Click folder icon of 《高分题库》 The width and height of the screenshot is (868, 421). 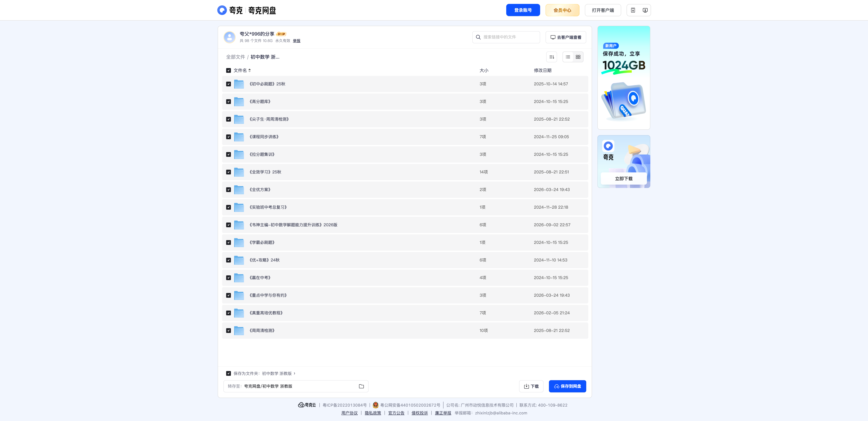pyautogui.click(x=239, y=102)
